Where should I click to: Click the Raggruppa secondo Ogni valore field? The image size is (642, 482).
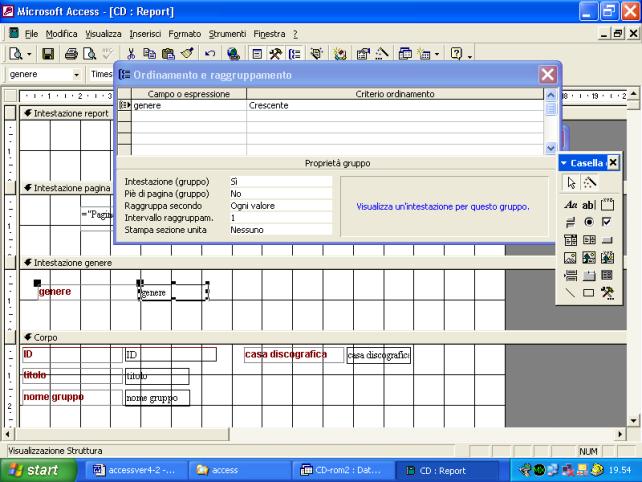coord(280,206)
